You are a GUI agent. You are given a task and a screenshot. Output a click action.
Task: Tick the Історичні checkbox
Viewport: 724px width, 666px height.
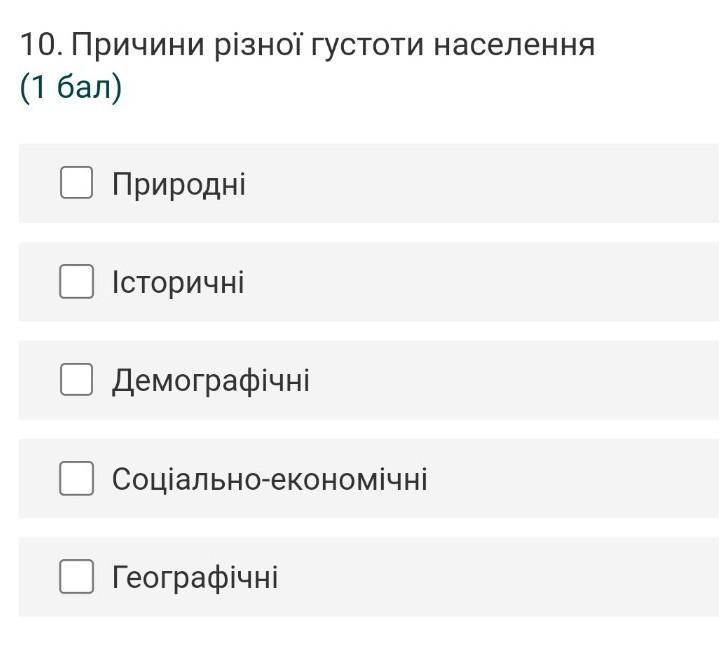click(77, 281)
